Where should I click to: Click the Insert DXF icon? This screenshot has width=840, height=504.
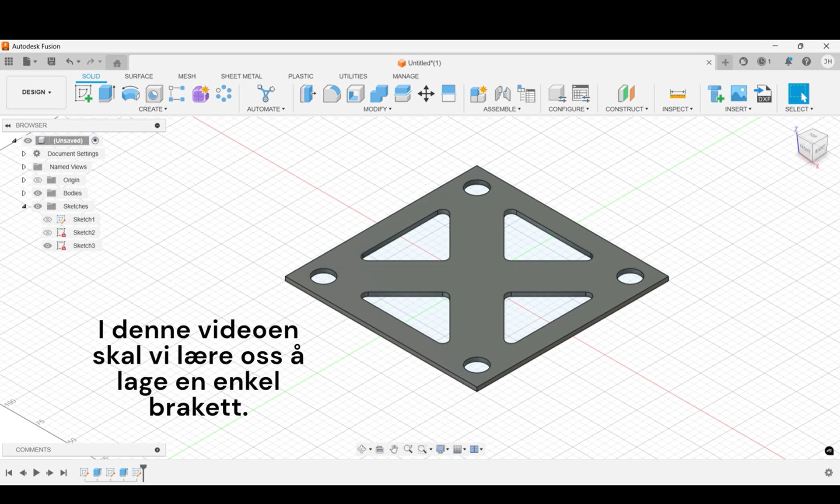tap(763, 94)
